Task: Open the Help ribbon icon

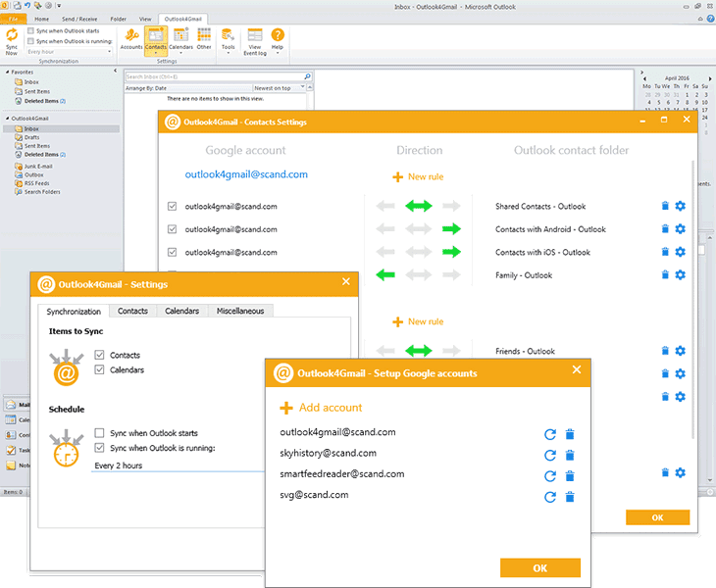Action: [278, 40]
